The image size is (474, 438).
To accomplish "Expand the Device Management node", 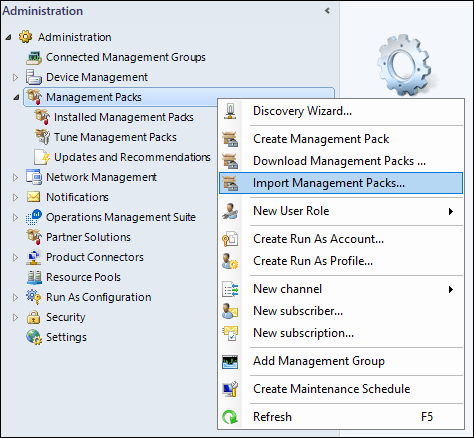I will coord(15,77).
